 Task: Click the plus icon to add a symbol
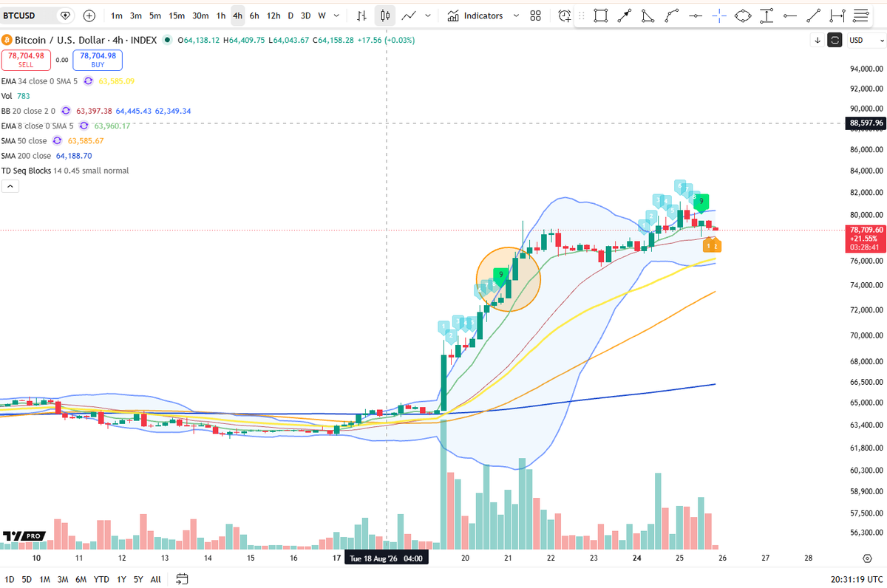(89, 16)
